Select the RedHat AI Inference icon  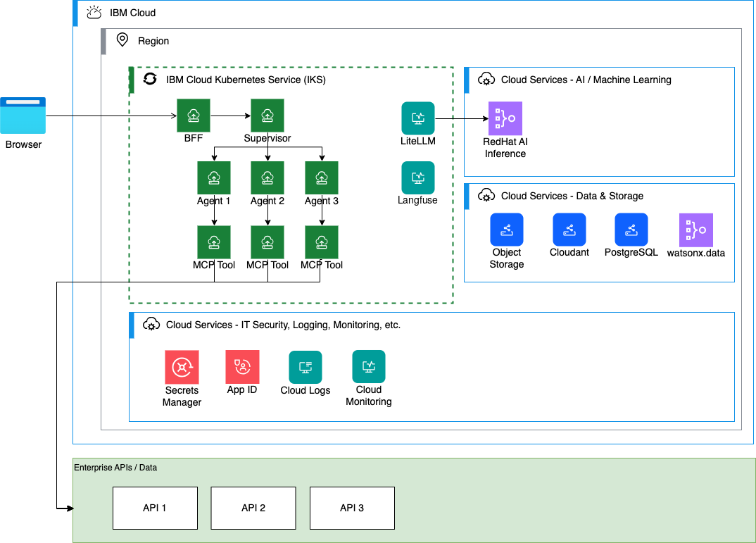[x=505, y=118]
